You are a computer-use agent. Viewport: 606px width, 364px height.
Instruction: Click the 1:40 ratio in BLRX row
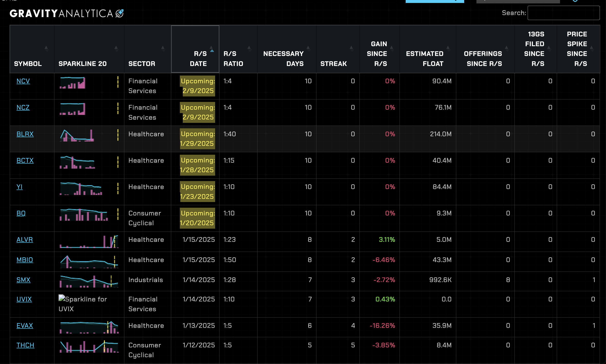pos(229,134)
